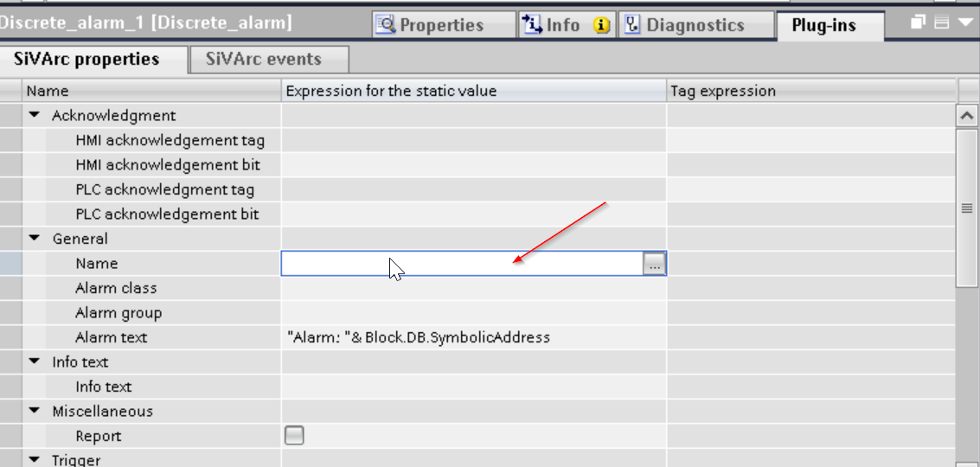
Task: Click the float window icon
Action: click(918, 23)
